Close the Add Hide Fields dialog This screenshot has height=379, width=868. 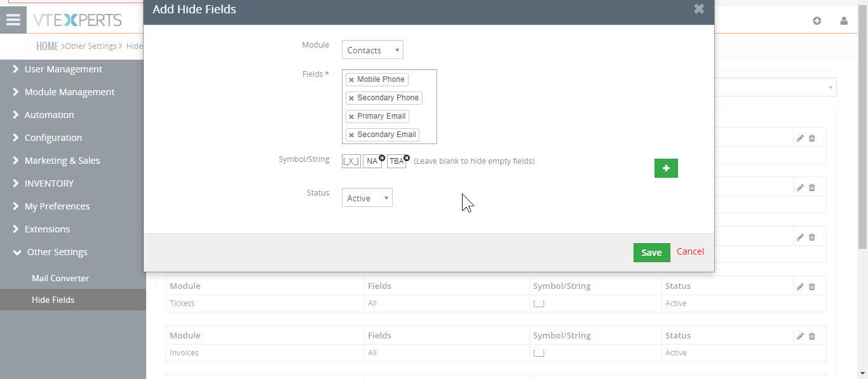[699, 9]
